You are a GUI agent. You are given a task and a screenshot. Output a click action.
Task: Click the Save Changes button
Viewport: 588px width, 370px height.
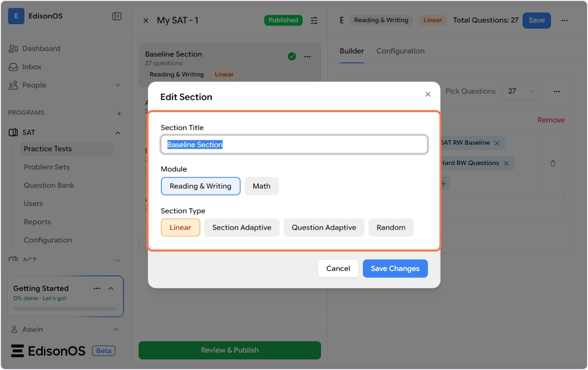point(395,269)
